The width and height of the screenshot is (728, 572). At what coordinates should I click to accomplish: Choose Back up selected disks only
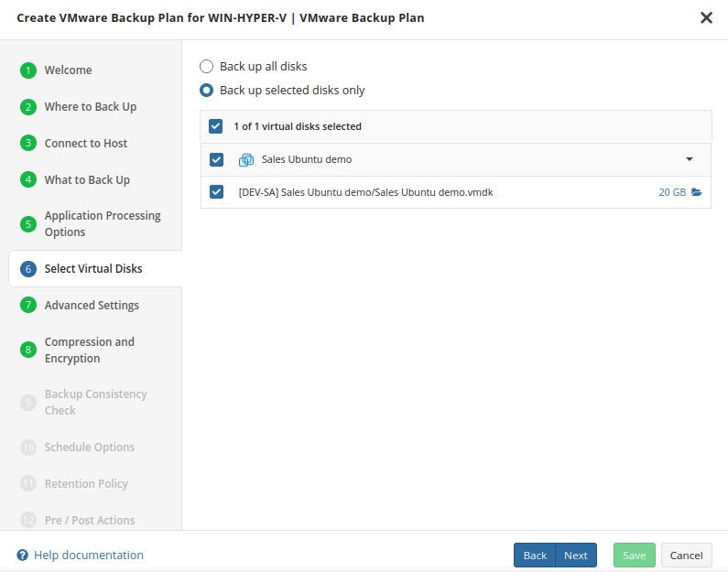(x=207, y=91)
